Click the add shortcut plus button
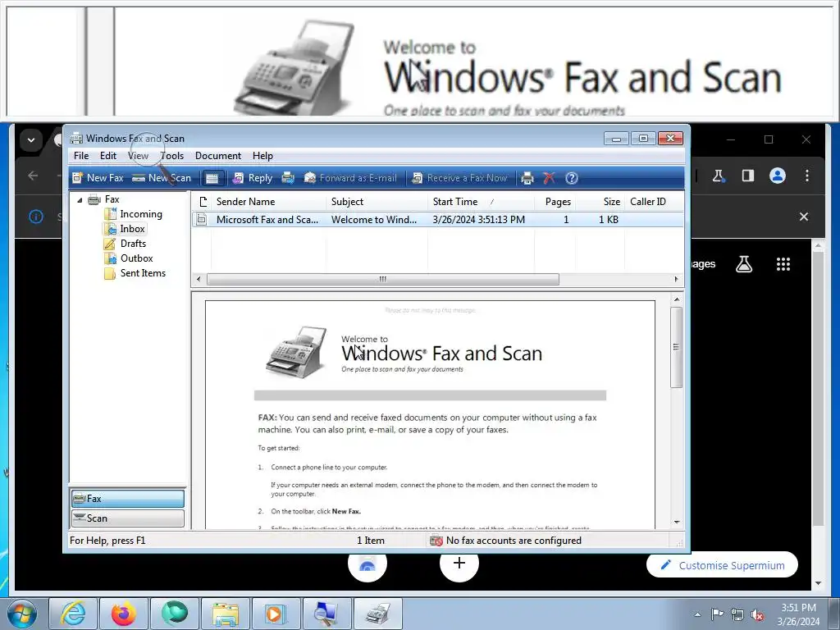Screen dimensions: 840x630 (459, 563)
